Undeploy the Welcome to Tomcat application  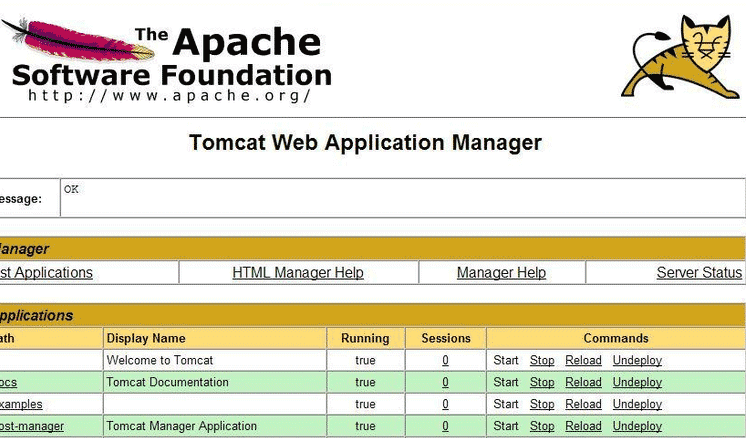pyautogui.click(x=637, y=360)
